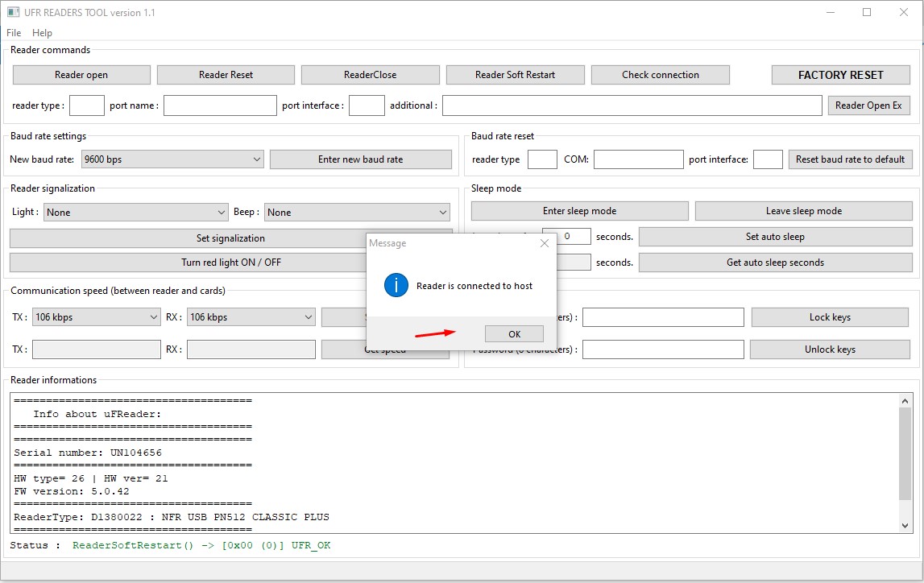Click Reader Soft Restart button
Image resolution: width=924 pixels, height=583 pixels.
515,75
